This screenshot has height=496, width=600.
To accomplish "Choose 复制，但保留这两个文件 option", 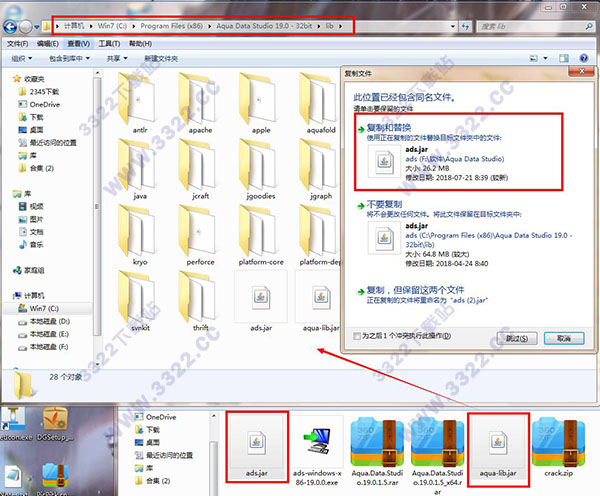I will tap(423, 295).
